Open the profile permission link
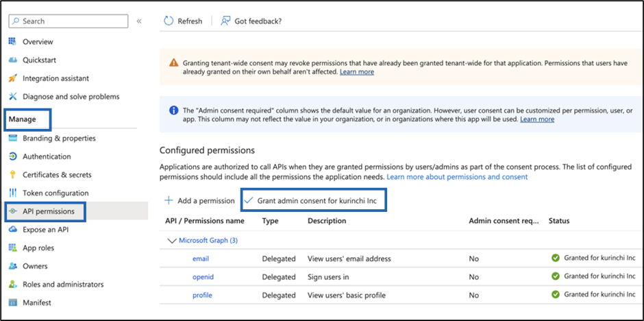 coord(202,295)
